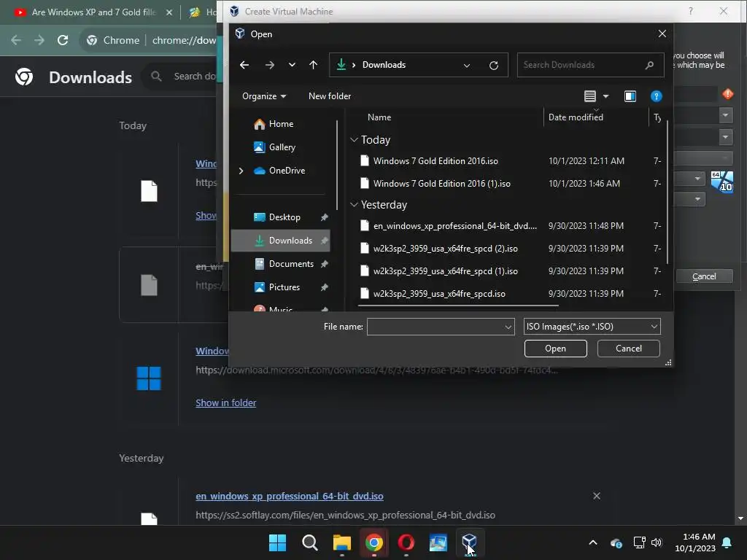Open Help in Create Virtual Machine window
This screenshot has width=747, height=560.
tap(691, 11)
